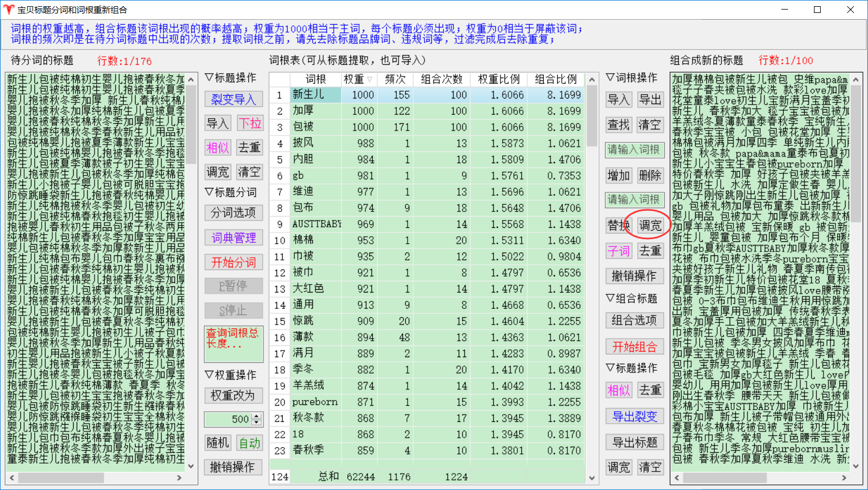Increase weight value with spinner up arrow
The image size is (868, 490).
257,416
